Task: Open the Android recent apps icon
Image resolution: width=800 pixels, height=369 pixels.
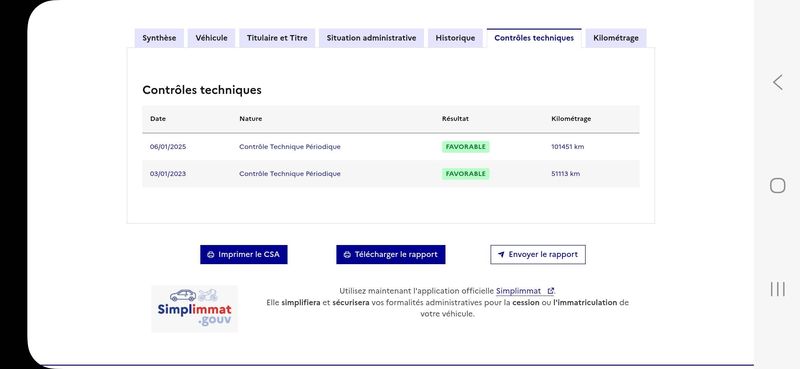Action: coord(777,289)
